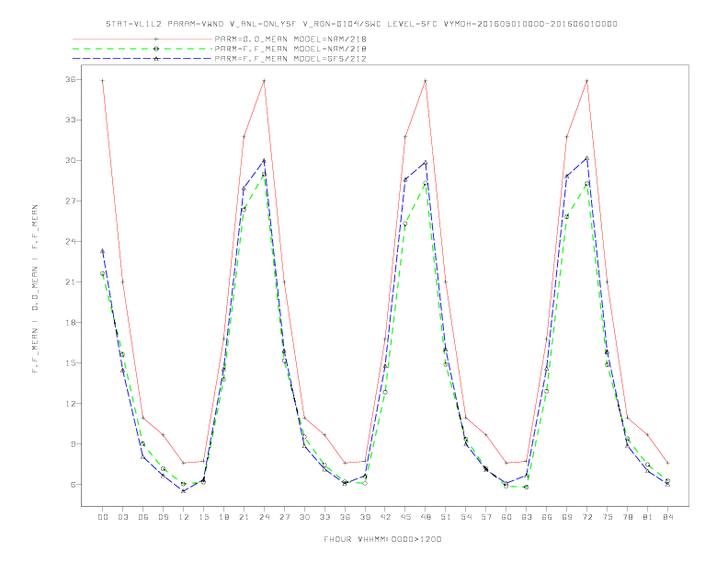Click x-axis tick label 42
The height and width of the screenshot is (563, 728).
pos(385,517)
